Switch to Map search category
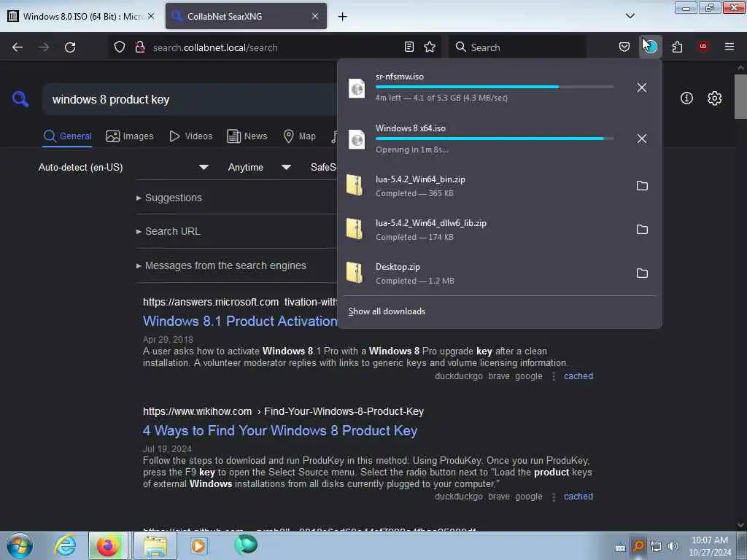 click(299, 136)
